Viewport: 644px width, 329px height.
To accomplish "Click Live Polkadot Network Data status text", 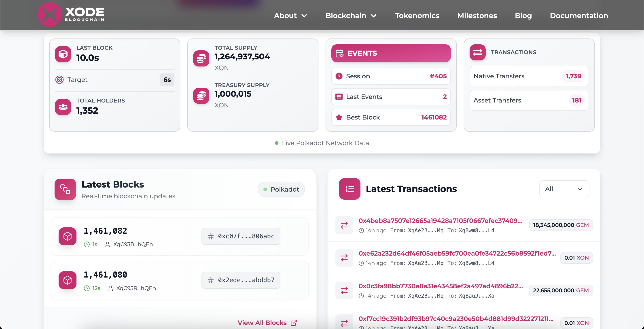I will tap(325, 143).
